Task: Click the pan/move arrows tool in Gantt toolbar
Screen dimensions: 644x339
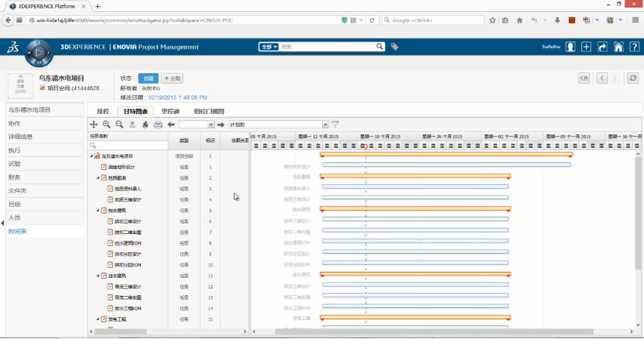Action: tap(94, 124)
